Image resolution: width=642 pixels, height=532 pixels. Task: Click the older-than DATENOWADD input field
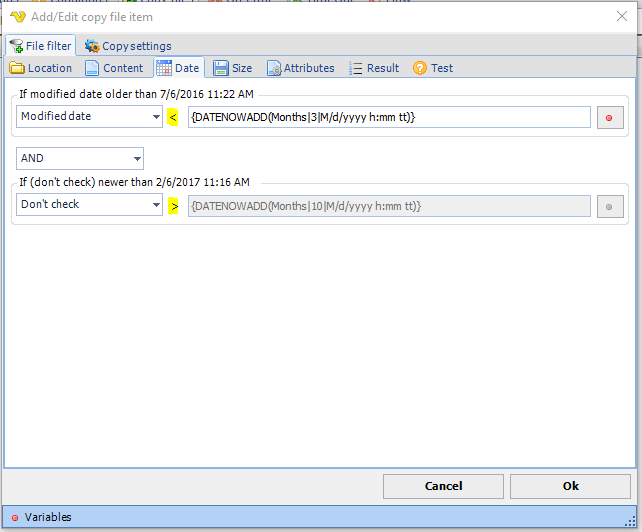[388, 117]
